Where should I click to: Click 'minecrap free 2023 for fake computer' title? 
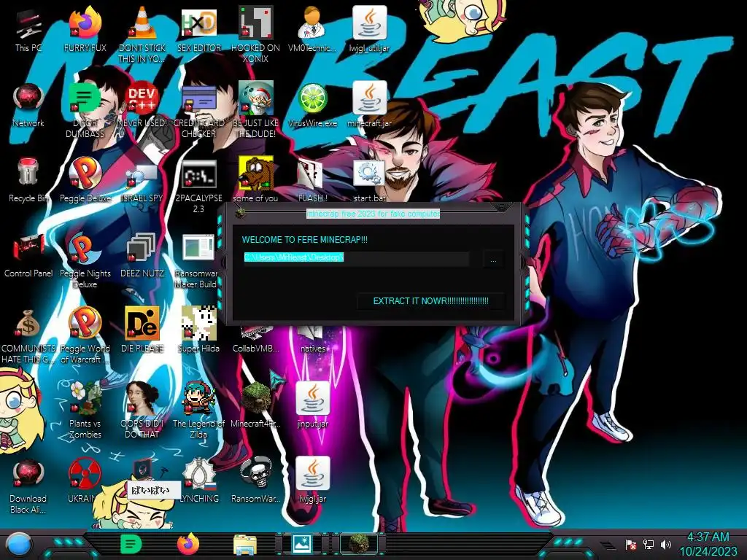(373, 214)
